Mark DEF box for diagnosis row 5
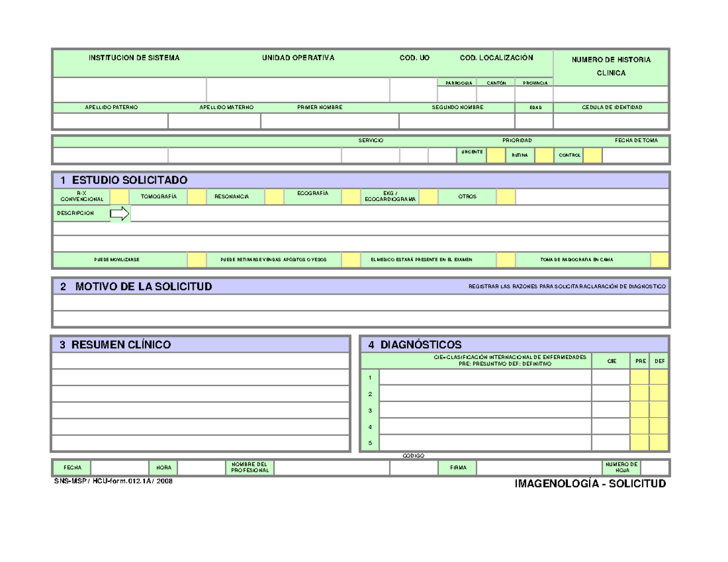The image size is (728, 562). [x=659, y=443]
